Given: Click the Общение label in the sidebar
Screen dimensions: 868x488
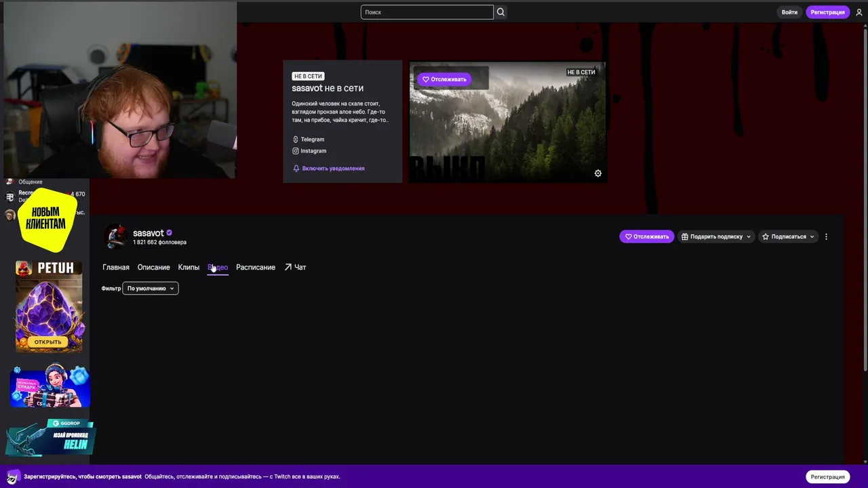Looking at the screenshot, I should click(31, 182).
